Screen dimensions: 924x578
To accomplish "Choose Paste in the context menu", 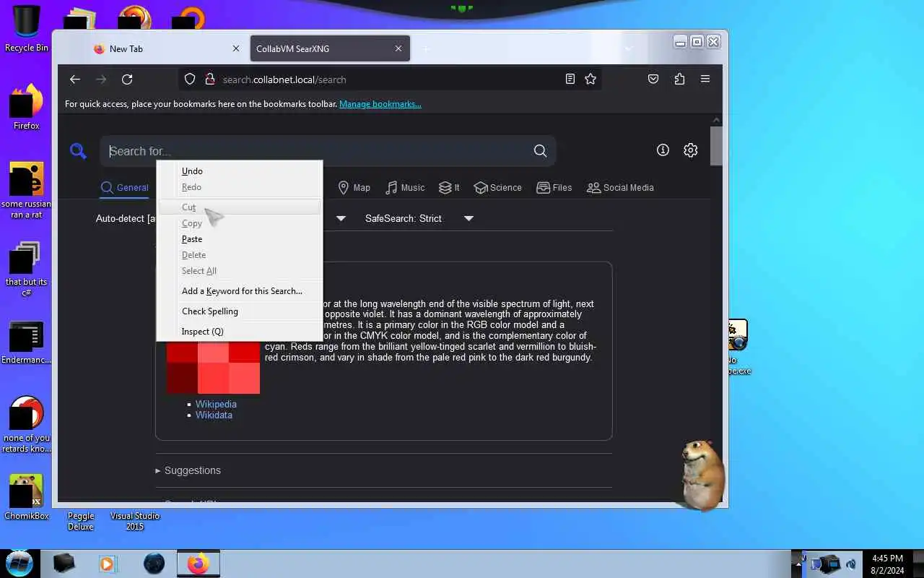I will pyautogui.click(x=239, y=239).
